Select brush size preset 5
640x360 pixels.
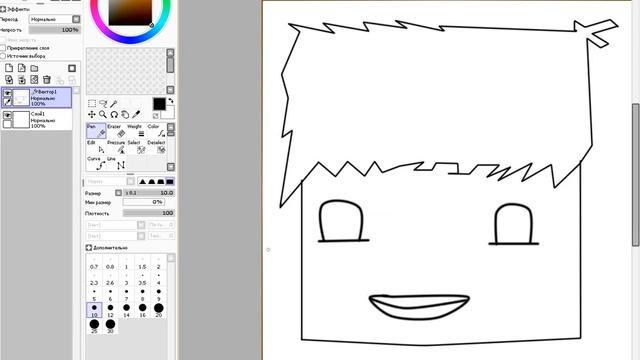pyautogui.click(x=94, y=295)
